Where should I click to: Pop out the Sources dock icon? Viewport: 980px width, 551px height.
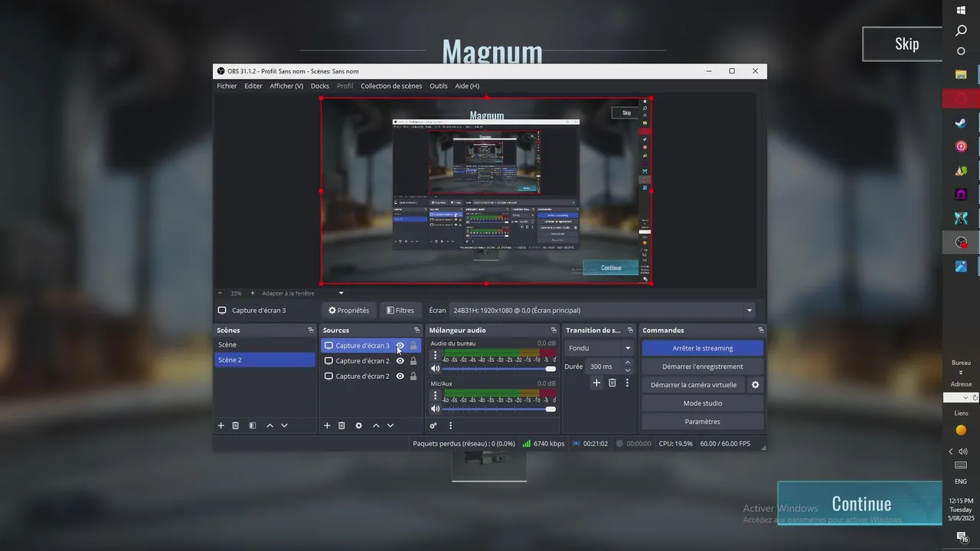click(x=416, y=331)
